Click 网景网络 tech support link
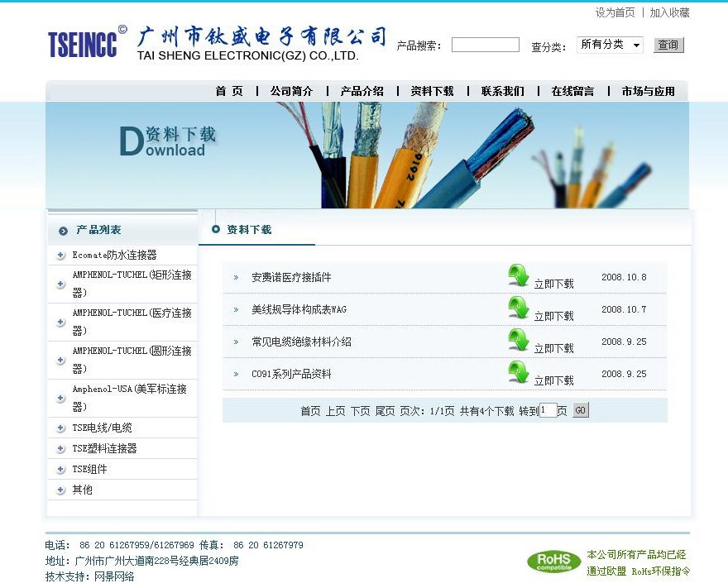Image resolution: width=728 pixels, height=588 pixels. (x=114, y=577)
